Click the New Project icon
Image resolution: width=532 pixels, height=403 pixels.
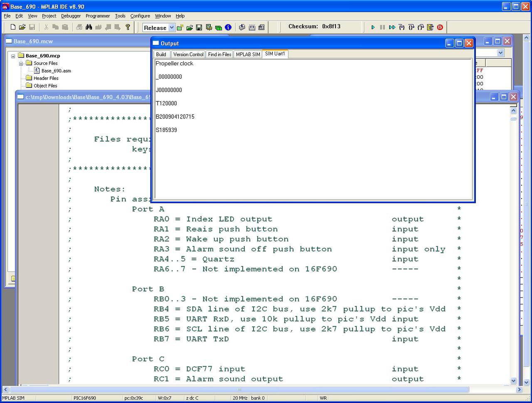tap(180, 27)
